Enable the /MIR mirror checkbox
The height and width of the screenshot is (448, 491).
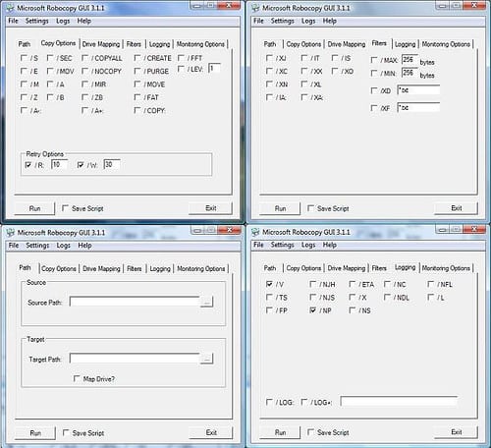tap(84, 84)
